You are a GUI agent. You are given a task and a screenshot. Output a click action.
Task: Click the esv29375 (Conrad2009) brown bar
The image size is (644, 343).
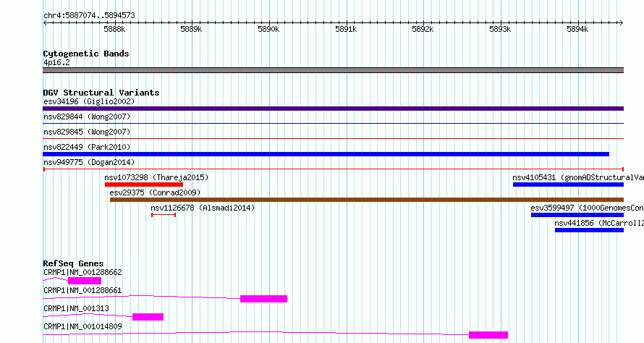[367, 200]
